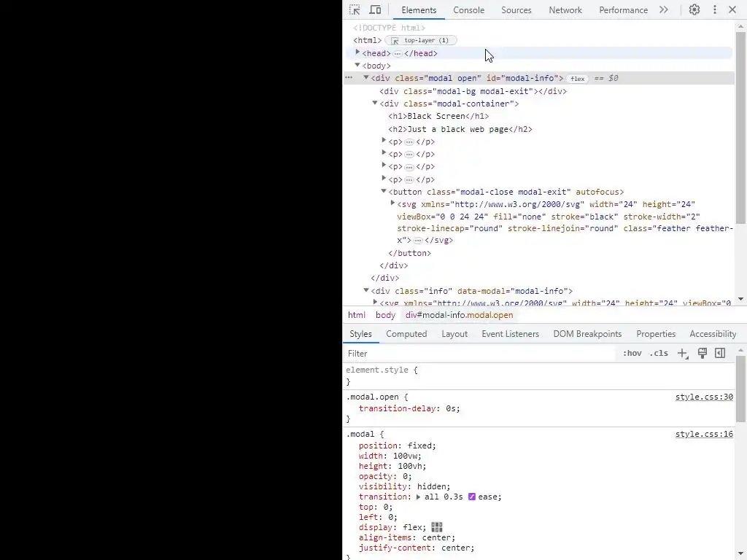Expand the transition shorthand triangle

pyautogui.click(x=418, y=497)
